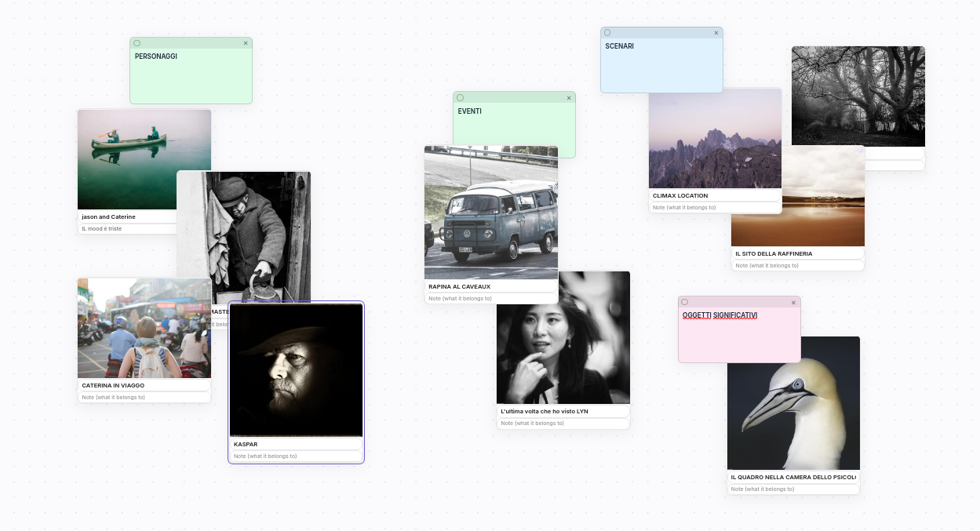The width and height of the screenshot is (980, 531).
Task: Click note field under IL SITO DELLA RAFFINERIA
Action: point(798,266)
